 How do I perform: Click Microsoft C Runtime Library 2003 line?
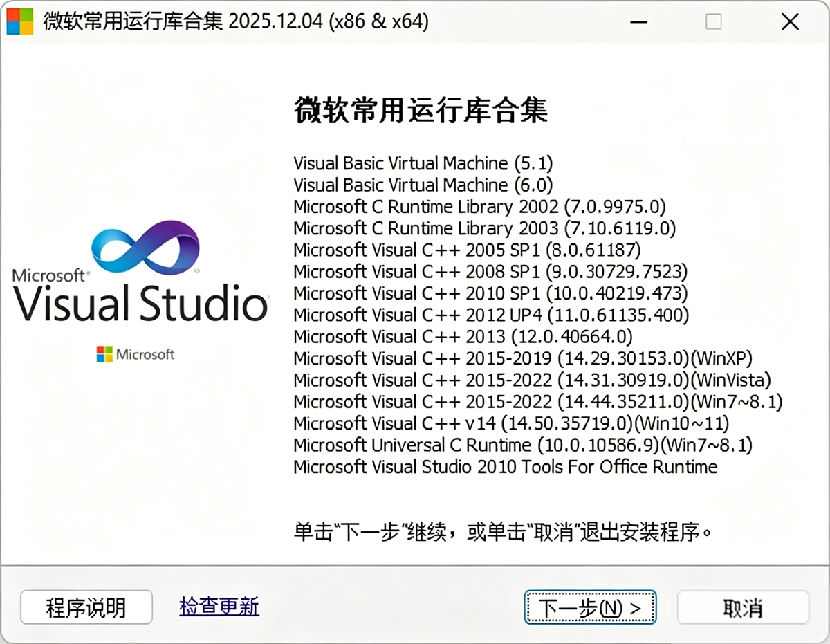tap(485, 228)
